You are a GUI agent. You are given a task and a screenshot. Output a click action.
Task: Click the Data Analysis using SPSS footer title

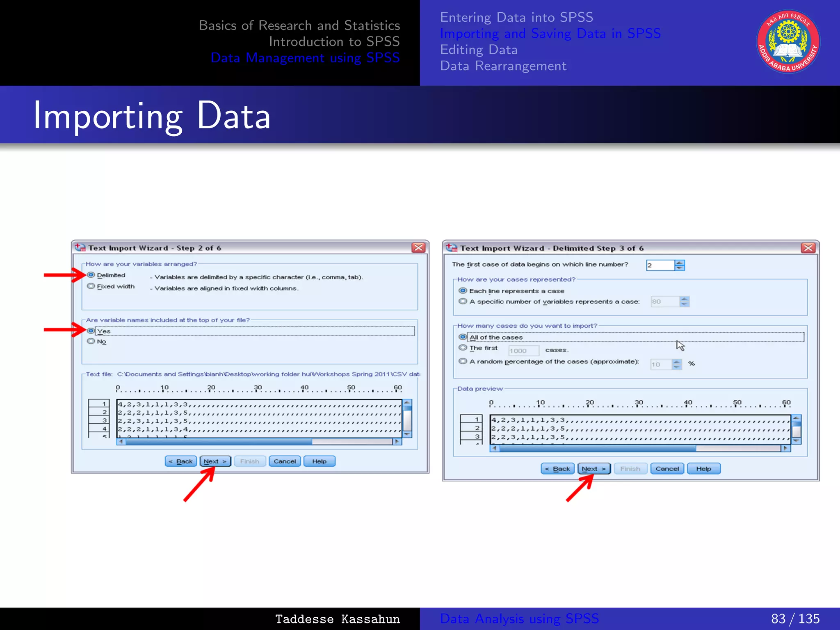click(x=519, y=619)
